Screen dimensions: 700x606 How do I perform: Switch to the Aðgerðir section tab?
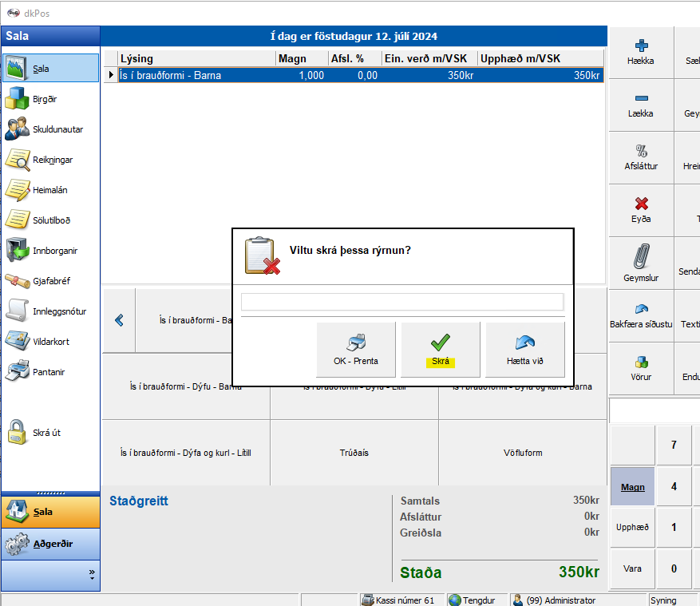click(x=51, y=544)
